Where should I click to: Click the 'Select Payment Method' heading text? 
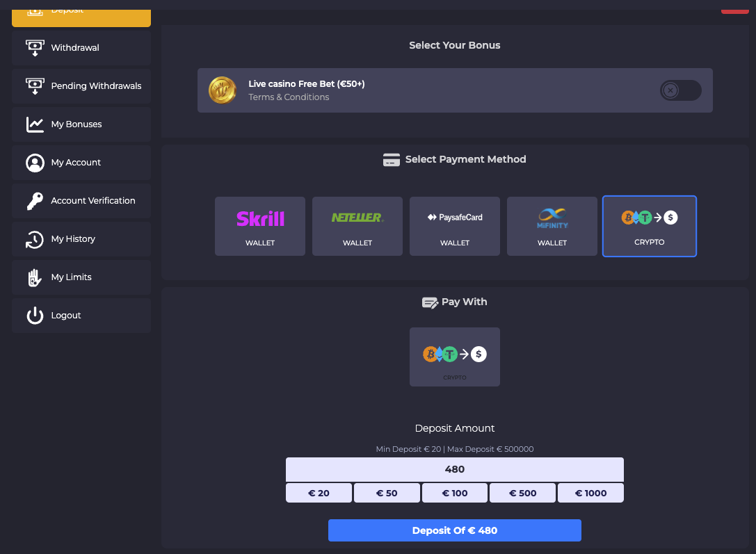pyautogui.click(x=466, y=159)
